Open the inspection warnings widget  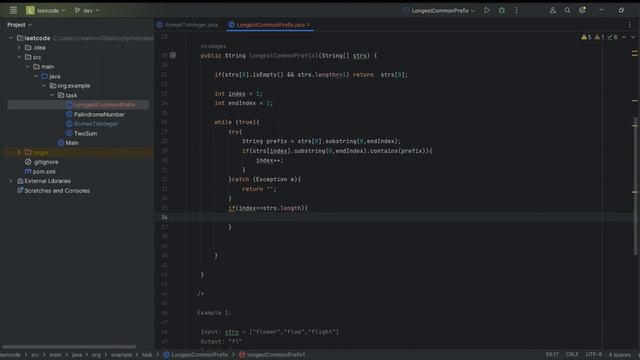(599, 37)
